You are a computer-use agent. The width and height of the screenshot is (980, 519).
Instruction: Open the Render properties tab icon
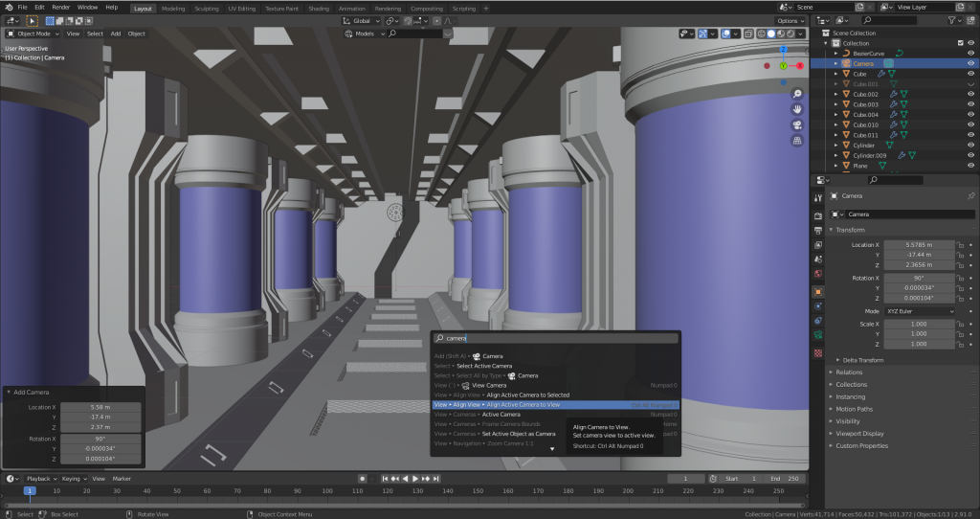click(818, 214)
